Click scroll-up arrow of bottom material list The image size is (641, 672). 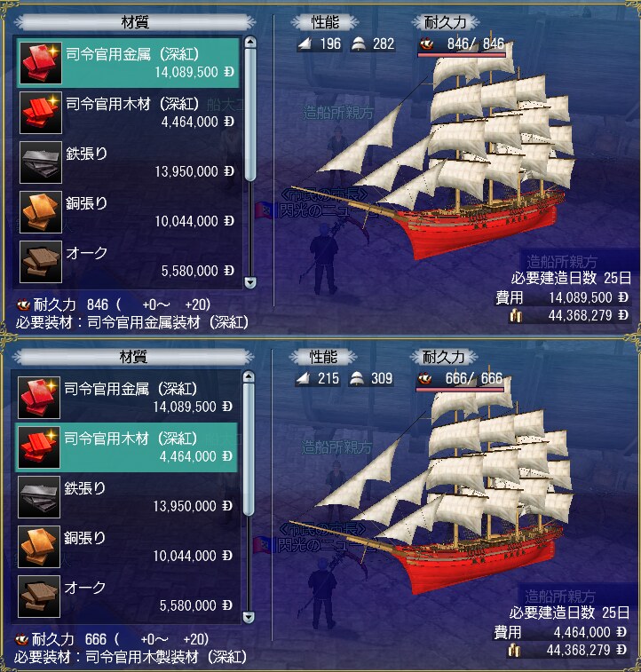coord(249,376)
